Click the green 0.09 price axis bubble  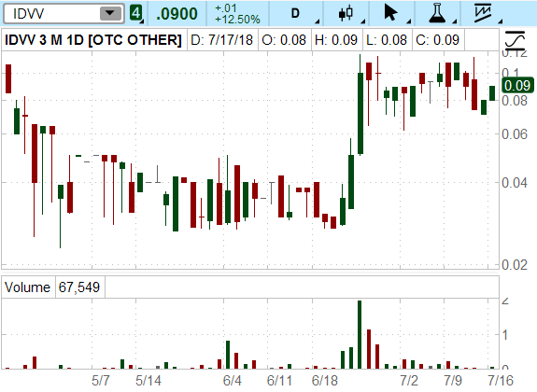coord(517,85)
